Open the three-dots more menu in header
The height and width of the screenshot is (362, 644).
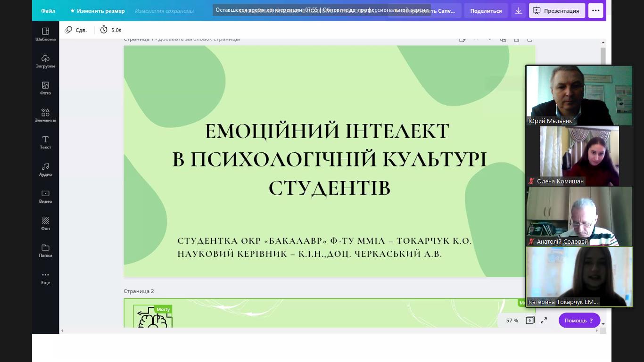(595, 10)
